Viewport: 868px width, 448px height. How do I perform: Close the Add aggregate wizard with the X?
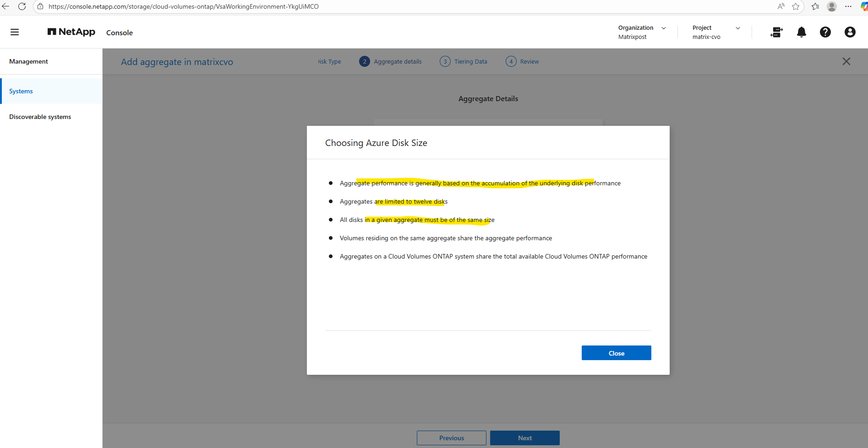coord(846,61)
